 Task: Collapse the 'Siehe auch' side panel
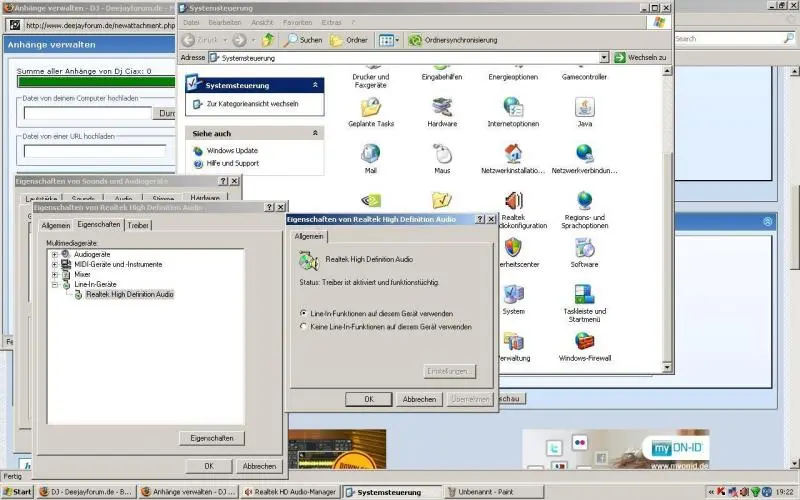click(316, 133)
